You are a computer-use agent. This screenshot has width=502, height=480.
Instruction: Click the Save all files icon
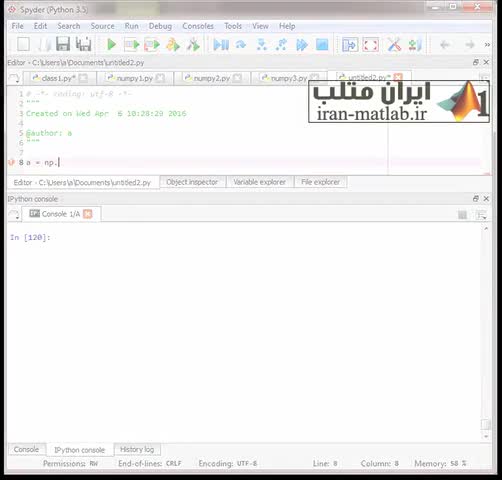(83, 44)
